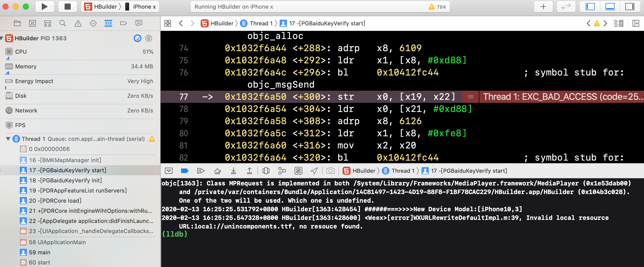Open the Debug Memory Graph icon
The width and height of the screenshot is (644, 267).
click(282, 171)
